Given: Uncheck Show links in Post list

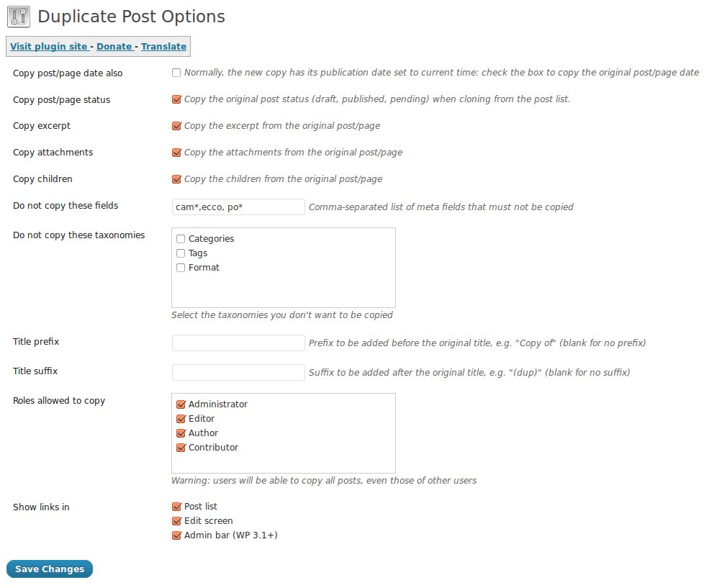Looking at the screenshot, I should coord(176,507).
